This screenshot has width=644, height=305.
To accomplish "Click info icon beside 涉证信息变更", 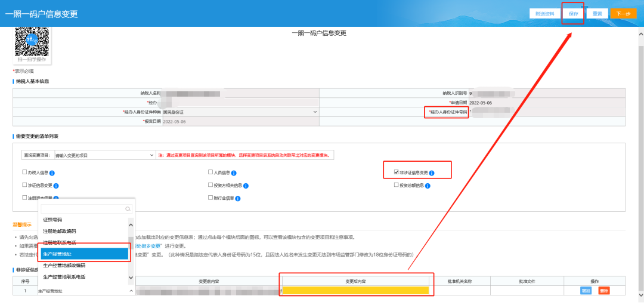I will tap(56, 186).
